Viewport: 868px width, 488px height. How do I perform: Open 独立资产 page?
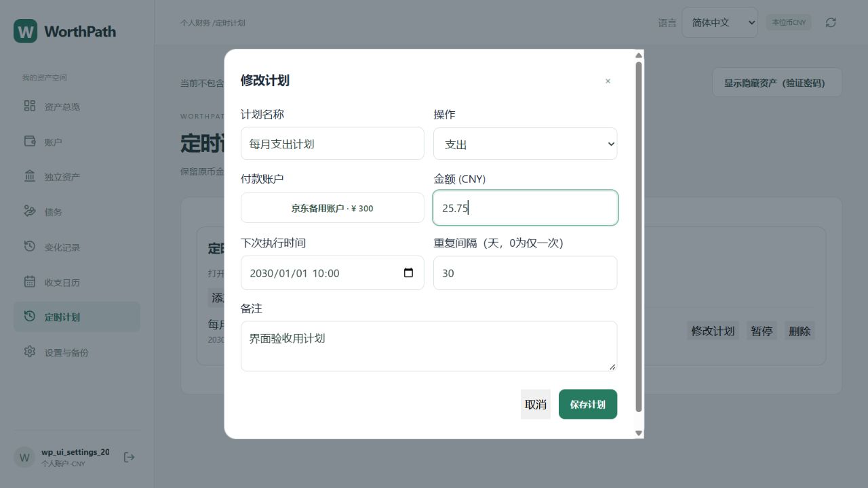(77, 177)
